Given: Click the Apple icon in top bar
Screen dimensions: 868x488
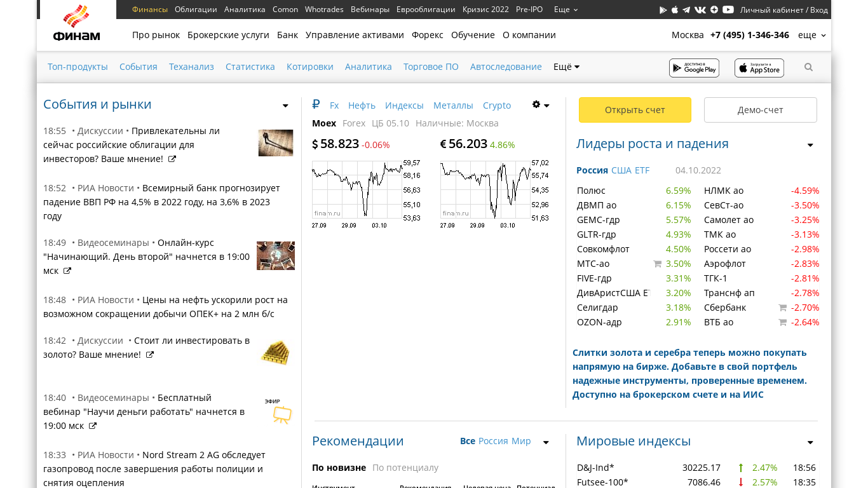Looking at the screenshot, I should point(675,10).
